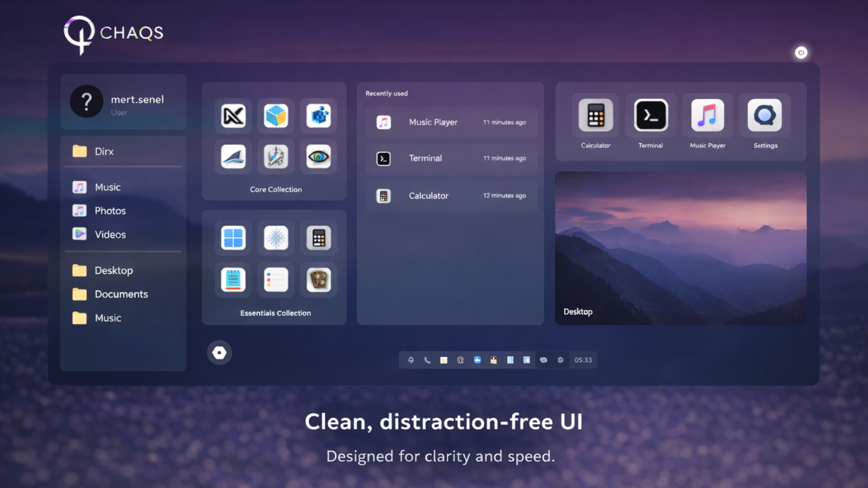Open the phone app from the taskbar
868x488 pixels.
click(x=428, y=360)
